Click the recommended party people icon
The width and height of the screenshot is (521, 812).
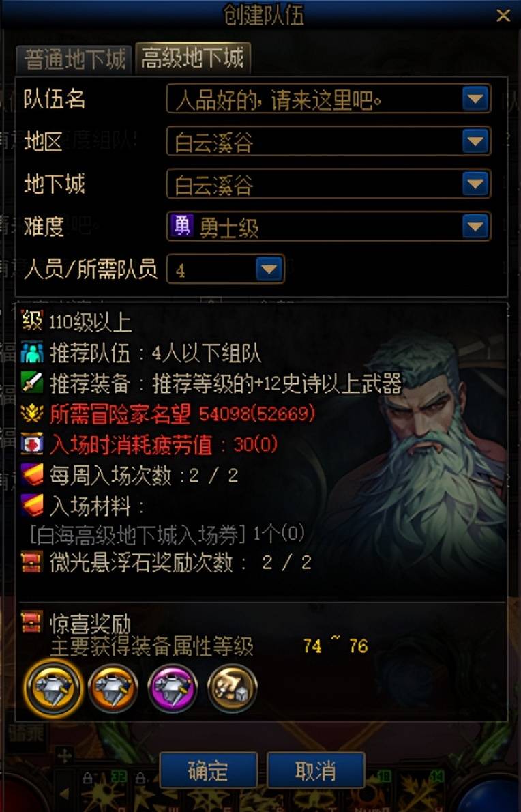coord(31,352)
